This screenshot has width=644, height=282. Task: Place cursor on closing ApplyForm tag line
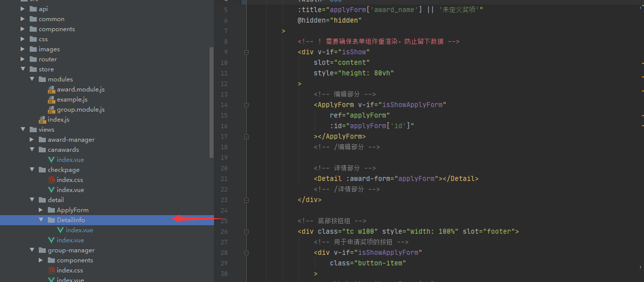click(x=340, y=137)
